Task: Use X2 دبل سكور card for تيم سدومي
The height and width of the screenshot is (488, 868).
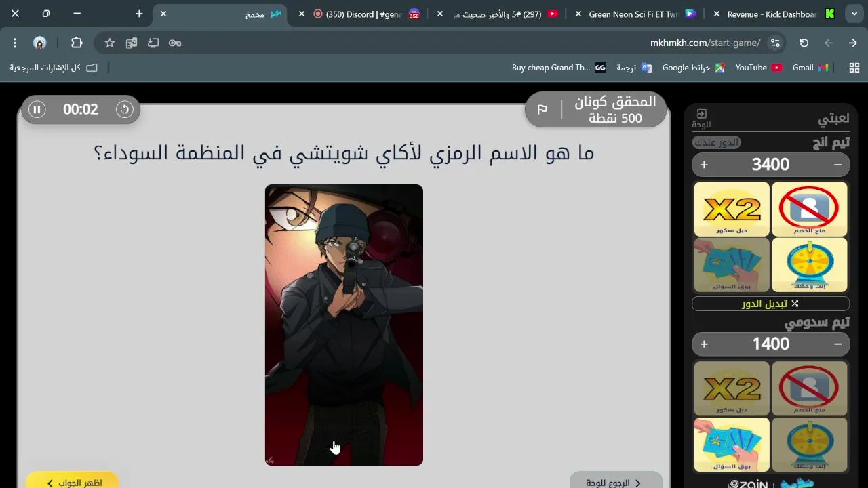Action: 732,388
